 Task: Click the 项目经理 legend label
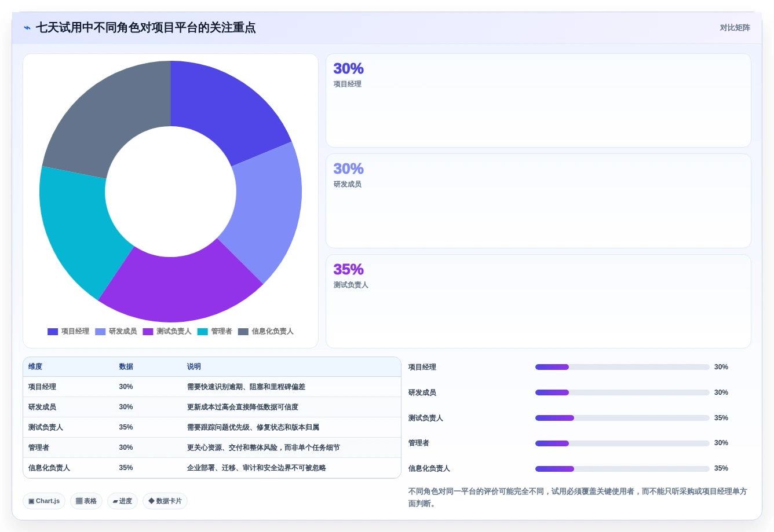tap(75, 332)
